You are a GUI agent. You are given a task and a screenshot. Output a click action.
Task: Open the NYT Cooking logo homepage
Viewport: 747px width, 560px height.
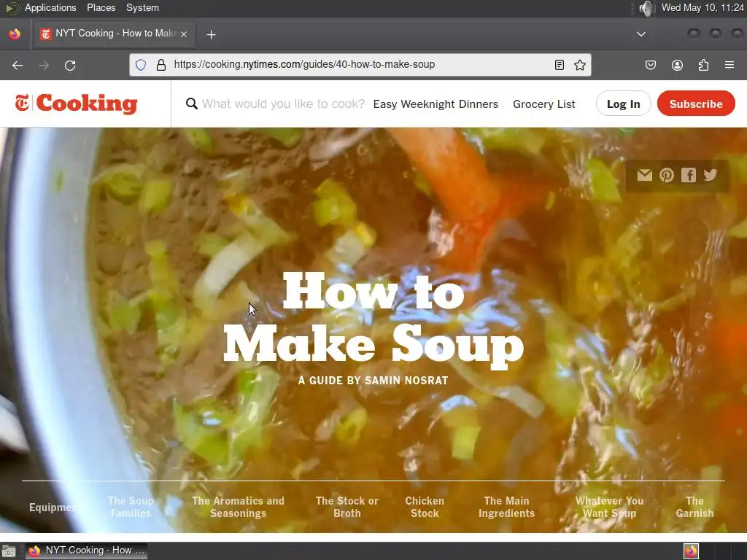(76, 104)
